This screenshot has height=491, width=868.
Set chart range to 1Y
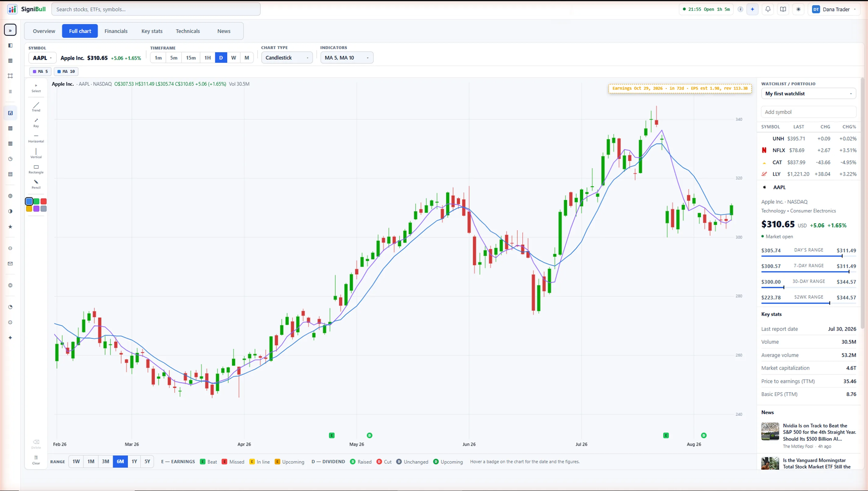coord(134,462)
